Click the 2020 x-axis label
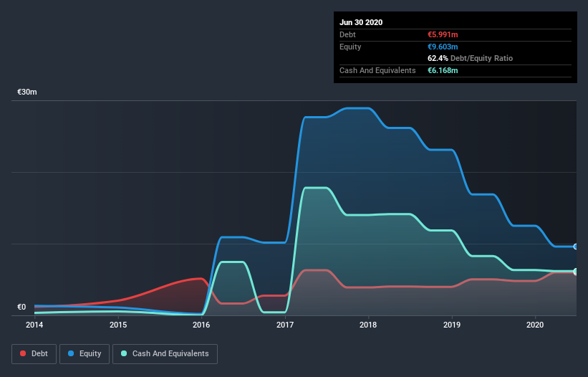The image size is (588, 377). tap(535, 325)
